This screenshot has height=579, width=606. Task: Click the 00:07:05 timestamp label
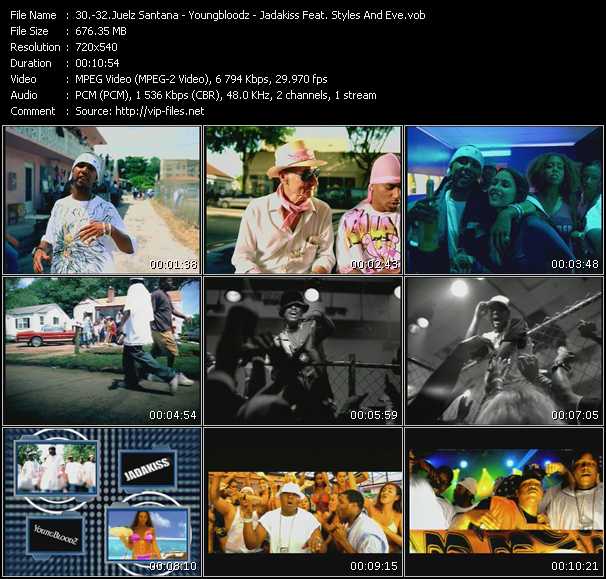(x=575, y=415)
